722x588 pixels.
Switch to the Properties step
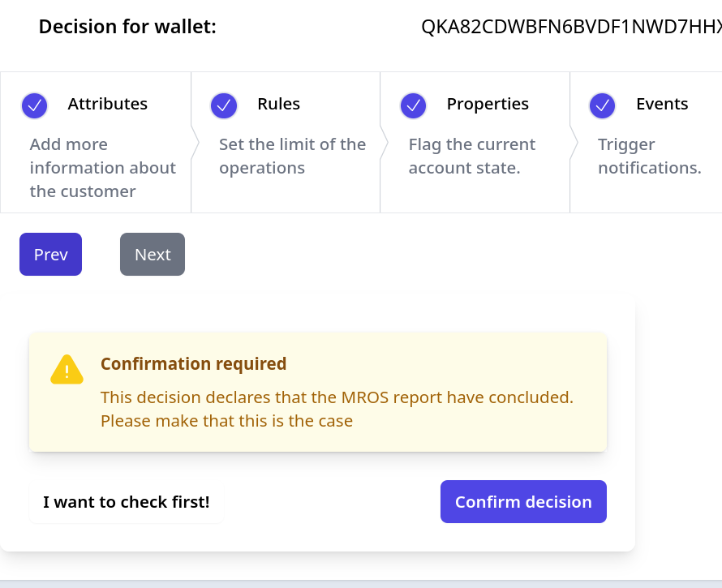coord(475,142)
